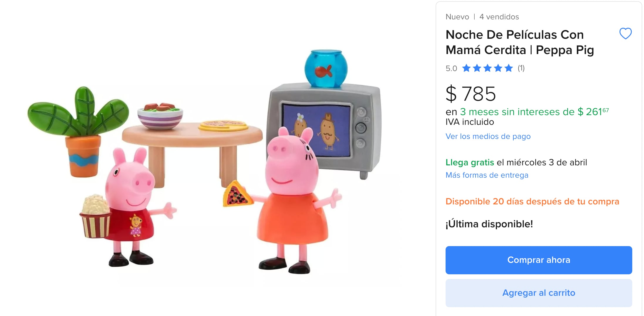The image size is (644, 316).
Task: Click the 4 vendidos label
Action: [499, 17]
